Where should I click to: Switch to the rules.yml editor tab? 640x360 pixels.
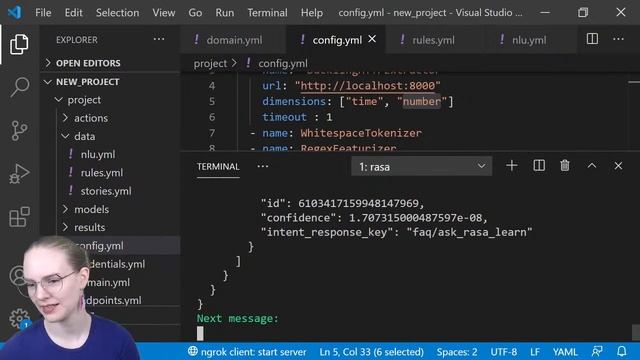pyautogui.click(x=433, y=40)
